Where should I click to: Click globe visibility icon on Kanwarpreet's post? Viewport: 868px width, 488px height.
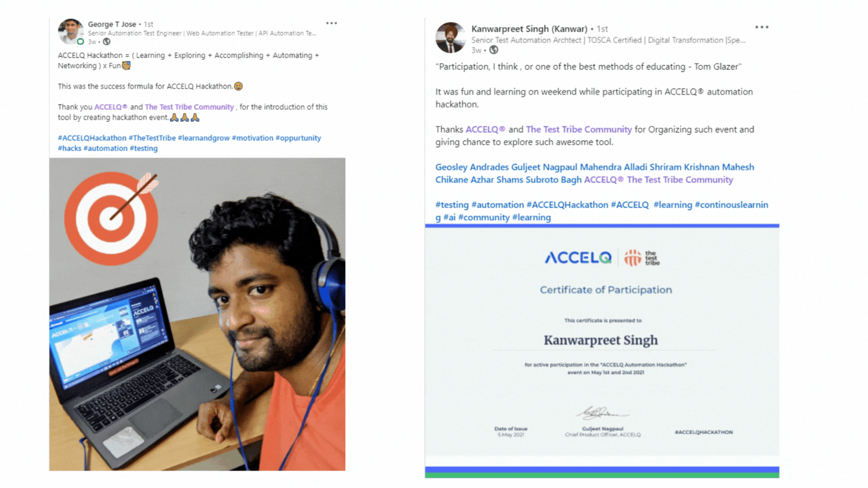(x=494, y=50)
